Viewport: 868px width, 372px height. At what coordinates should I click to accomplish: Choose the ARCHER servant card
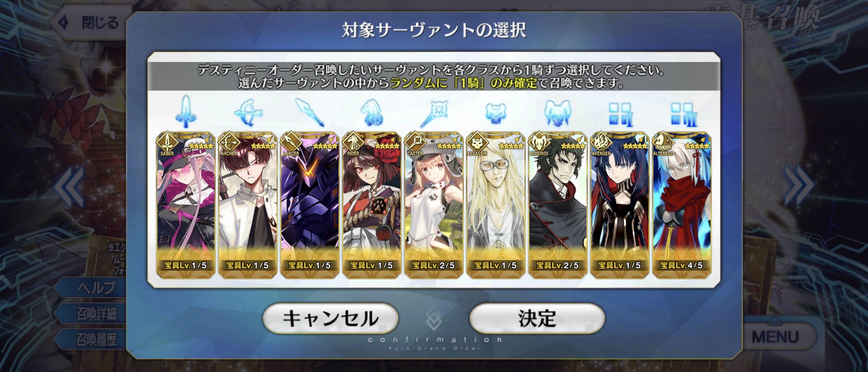pyautogui.click(x=248, y=204)
